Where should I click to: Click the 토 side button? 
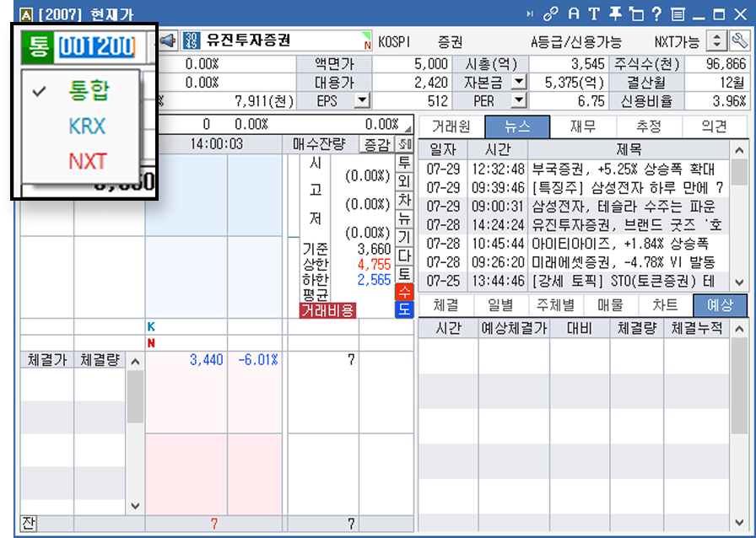[x=403, y=274]
